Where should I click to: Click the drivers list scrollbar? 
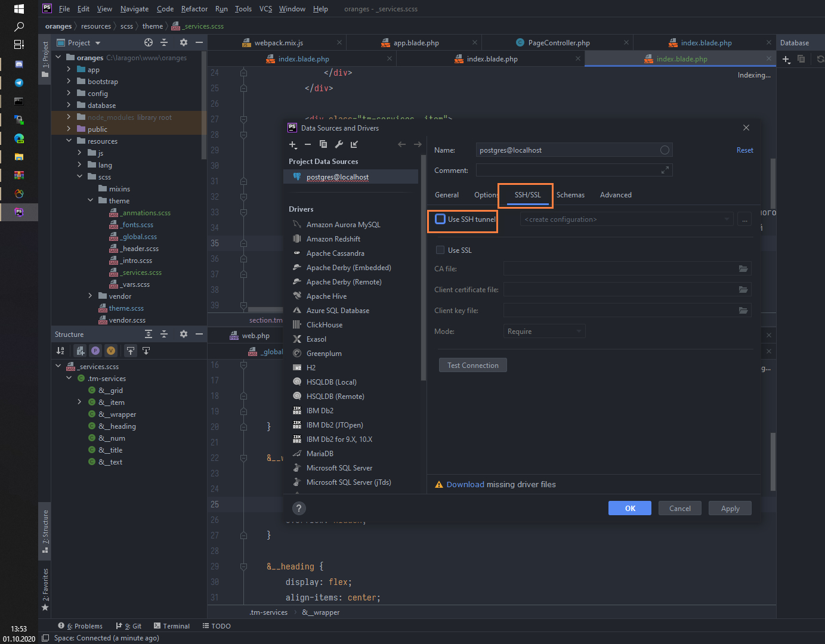point(423,268)
